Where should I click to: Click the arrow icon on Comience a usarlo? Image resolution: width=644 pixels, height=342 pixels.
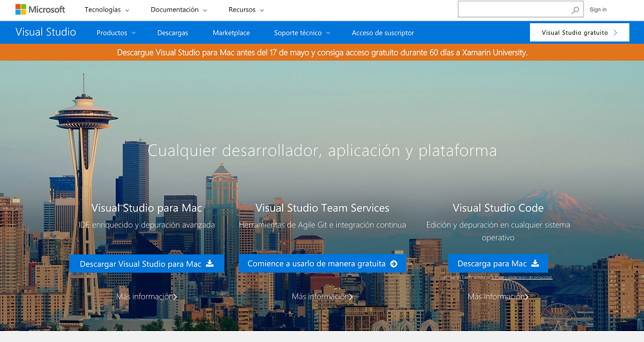(x=394, y=263)
